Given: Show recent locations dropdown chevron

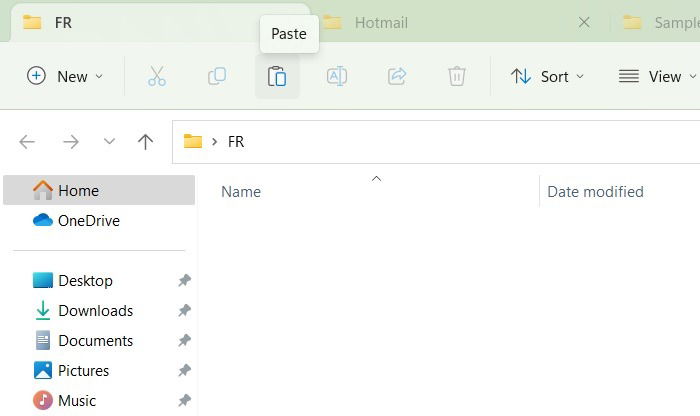Looking at the screenshot, I should pos(109,142).
